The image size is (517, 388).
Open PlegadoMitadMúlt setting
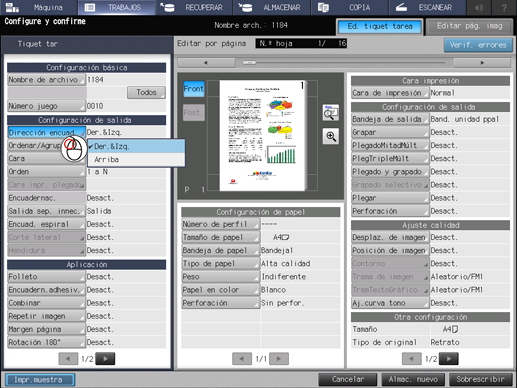[390, 145]
